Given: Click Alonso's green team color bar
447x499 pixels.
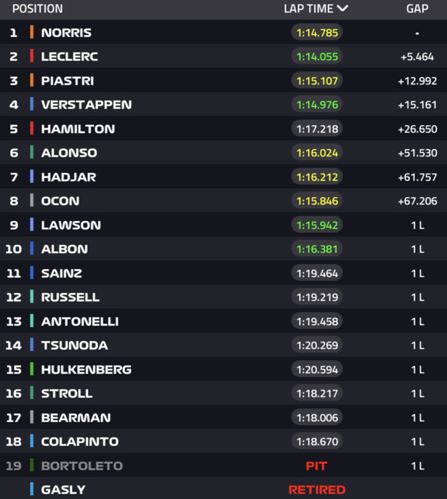Looking at the screenshot, I should [x=32, y=153].
